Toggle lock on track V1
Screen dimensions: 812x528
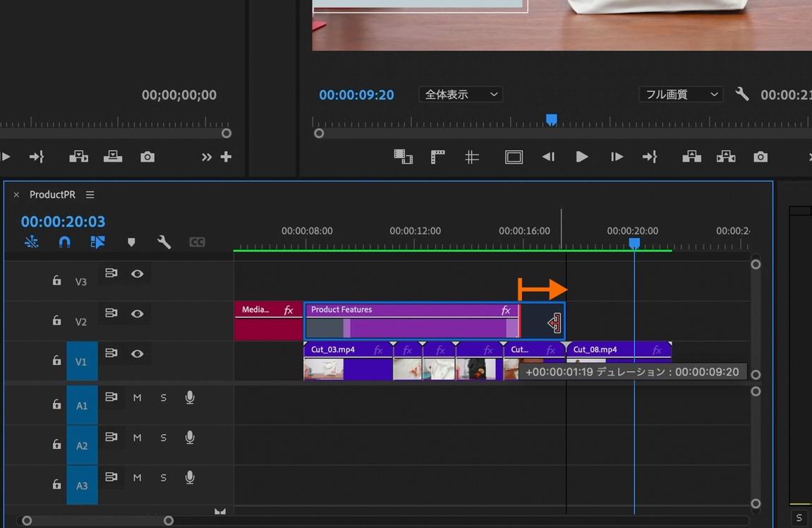coord(56,360)
